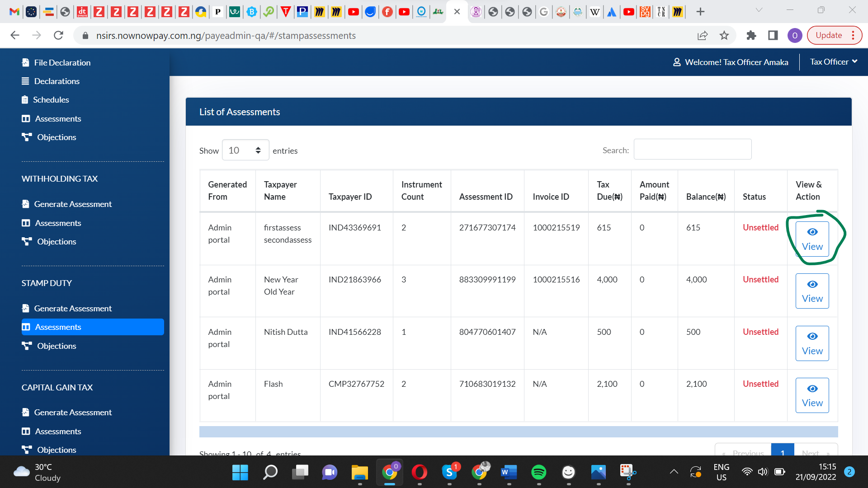View assessment for firstassess secondassess

pyautogui.click(x=812, y=239)
